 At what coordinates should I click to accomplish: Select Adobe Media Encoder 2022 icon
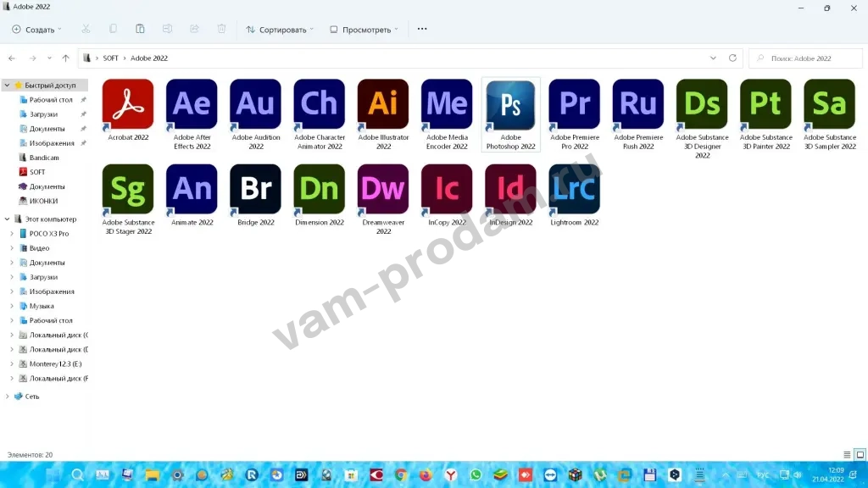click(447, 104)
